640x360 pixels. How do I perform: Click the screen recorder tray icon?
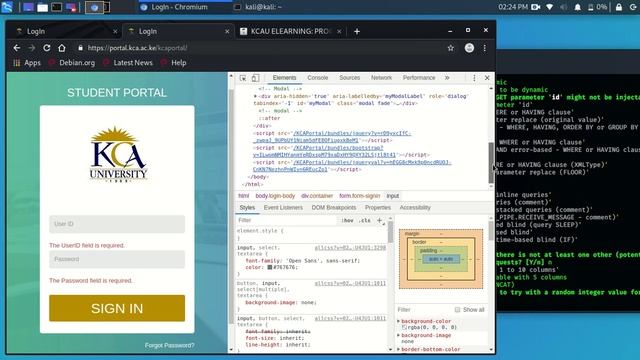pyautogui.click(x=536, y=7)
